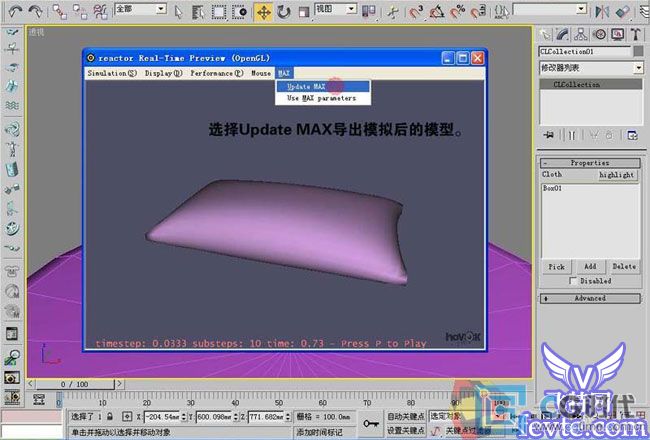This screenshot has width=650, height=440.
Task: Click the Pick button
Action: point(556,267)
